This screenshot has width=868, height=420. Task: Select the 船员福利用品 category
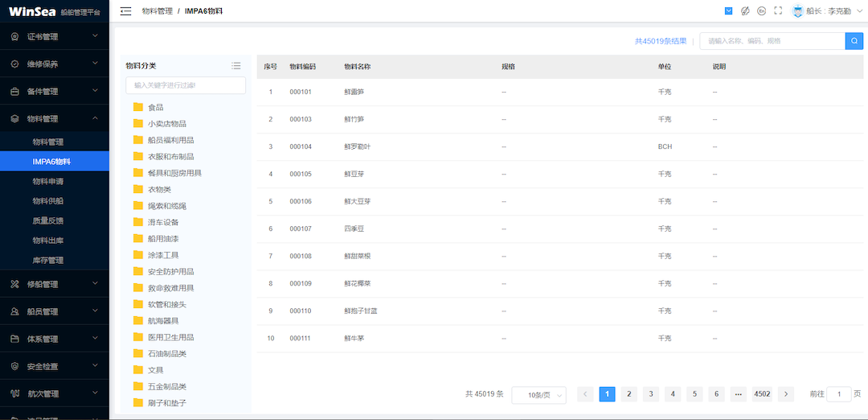(x=170, y=140)
